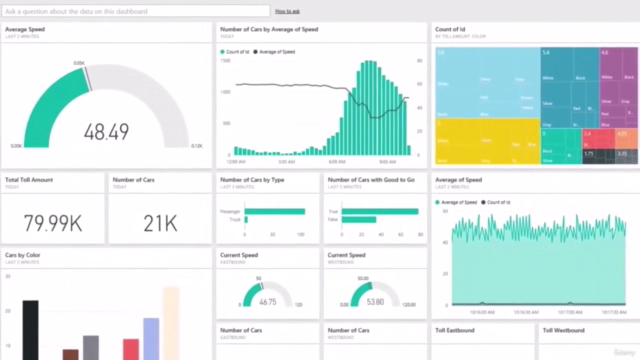Screen dimensions: 640x360
Task: Select the teal treemap block labeled 5.4
Action: point(570,88)
